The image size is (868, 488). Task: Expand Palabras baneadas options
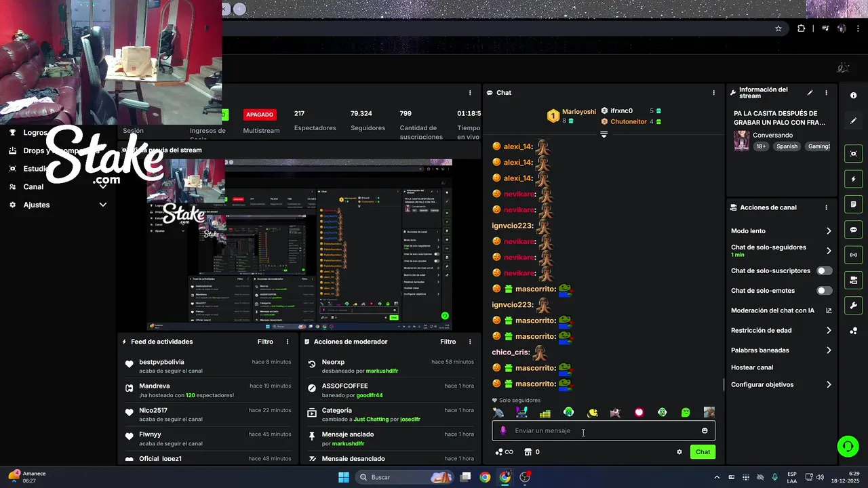(829, 350)
